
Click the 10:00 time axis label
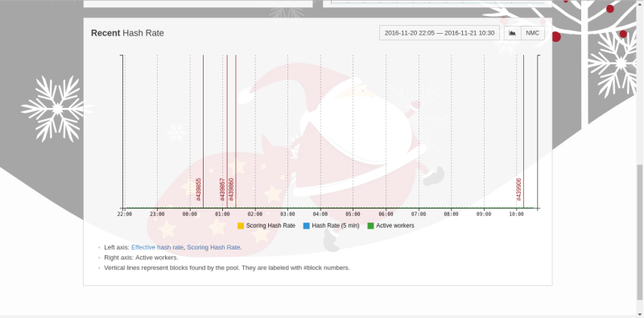tap(516, 214)
